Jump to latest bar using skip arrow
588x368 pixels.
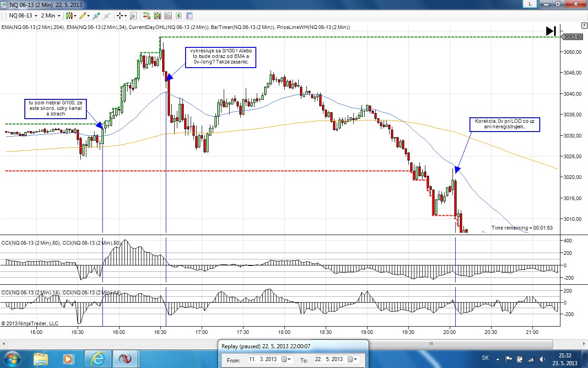point(551,31)
